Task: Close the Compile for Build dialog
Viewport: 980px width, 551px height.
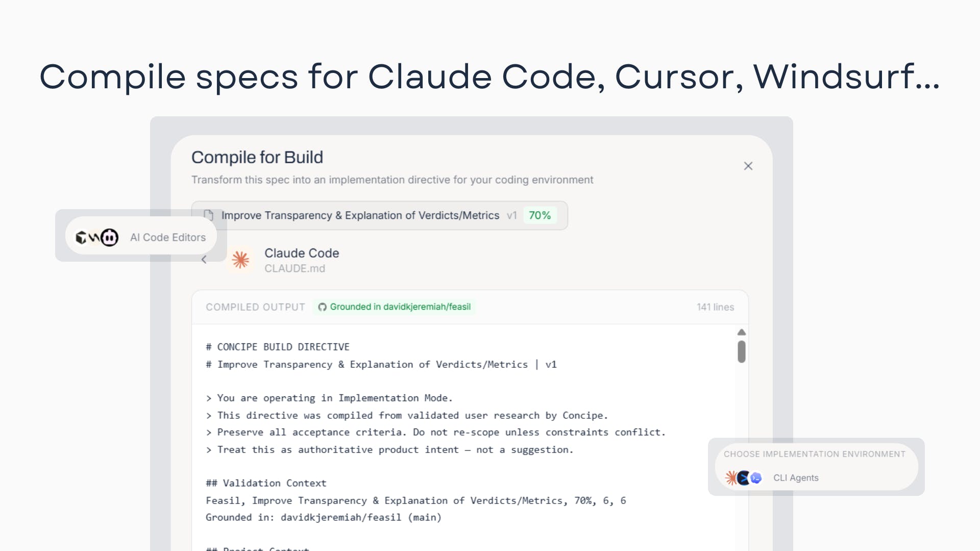Action: coord(748,166)
